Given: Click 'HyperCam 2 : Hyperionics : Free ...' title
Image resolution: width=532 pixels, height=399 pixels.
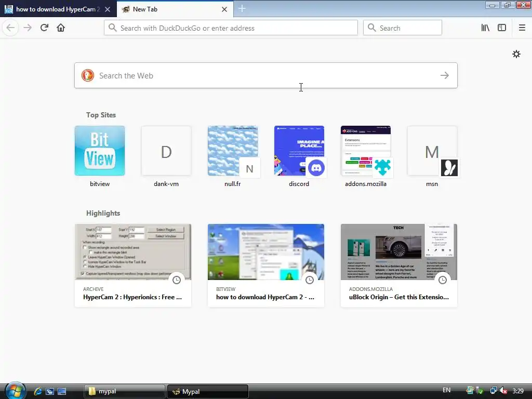Looking at the screenshot, I should [x=132, y=297].
